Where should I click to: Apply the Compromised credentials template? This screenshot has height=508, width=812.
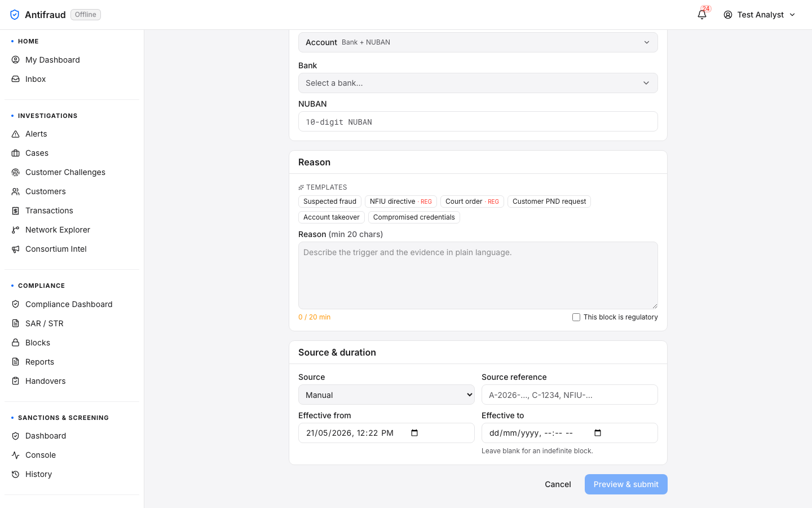414,217
